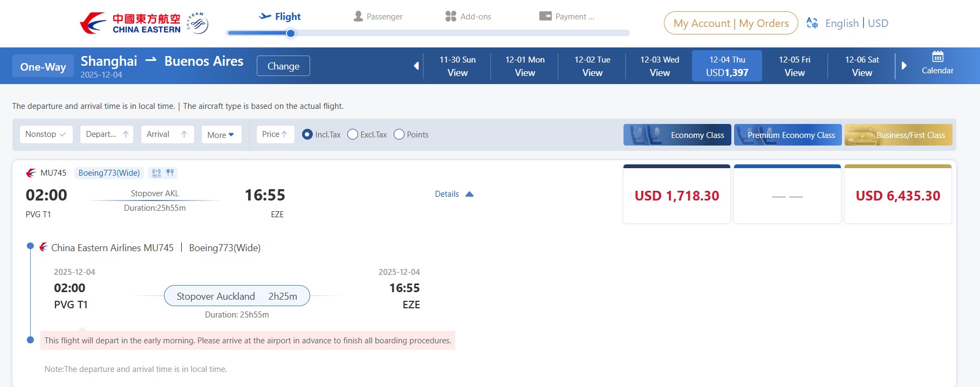
Task: Select the 12-05 Fri date tab
Action: (794, 66)
